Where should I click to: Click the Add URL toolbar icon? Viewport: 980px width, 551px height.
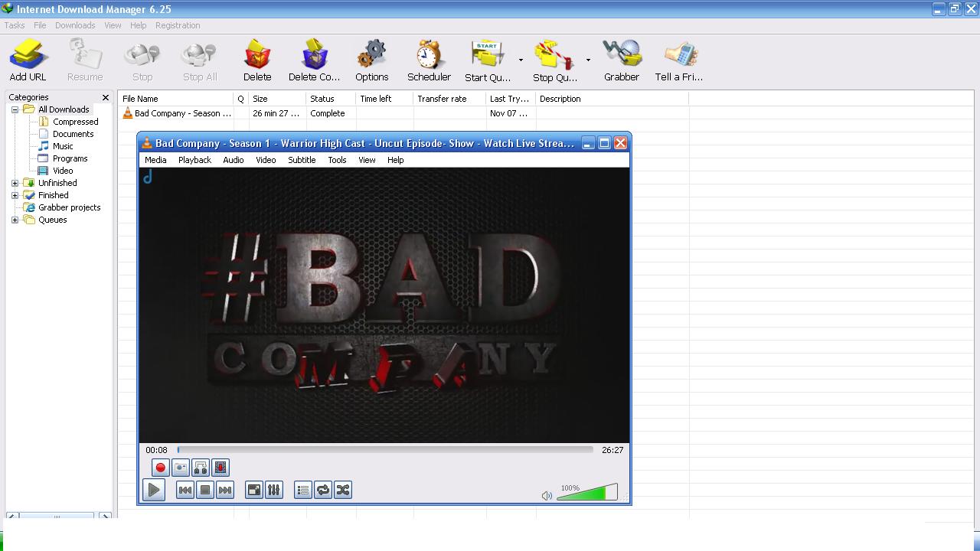coord(28,55)
